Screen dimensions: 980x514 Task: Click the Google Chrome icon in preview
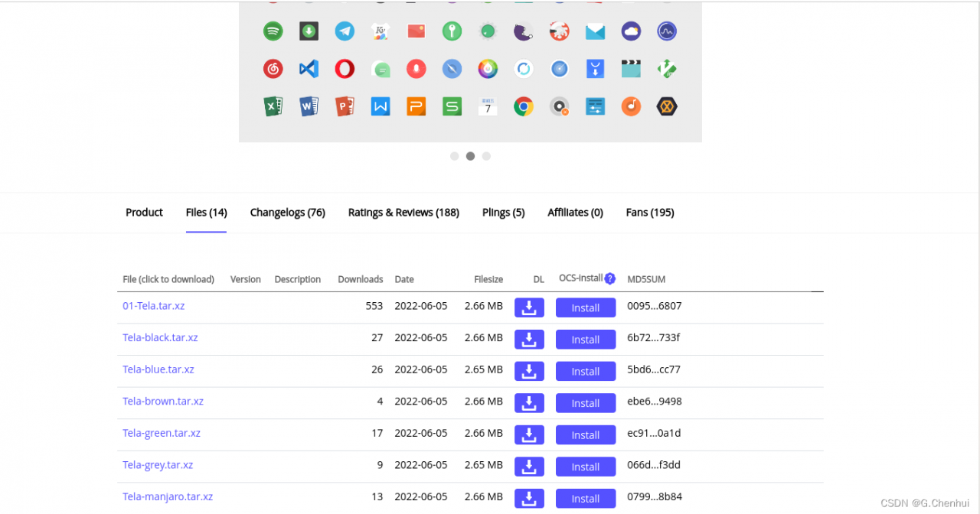pos(524,106)
